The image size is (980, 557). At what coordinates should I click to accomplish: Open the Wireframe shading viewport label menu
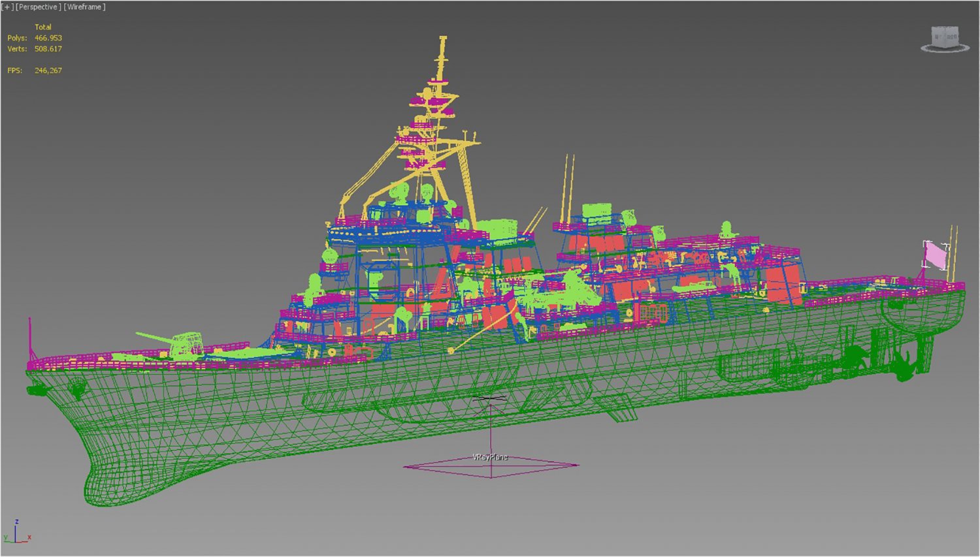coord(84,7)
